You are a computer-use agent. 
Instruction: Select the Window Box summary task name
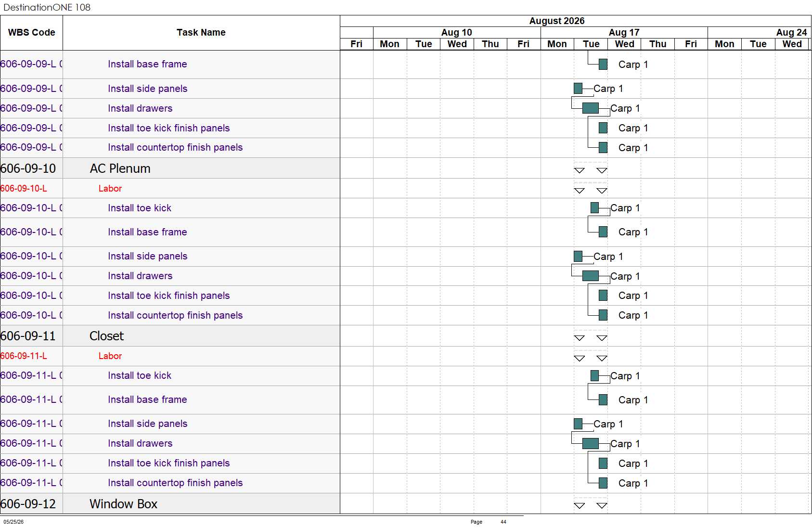coord(123,504)
